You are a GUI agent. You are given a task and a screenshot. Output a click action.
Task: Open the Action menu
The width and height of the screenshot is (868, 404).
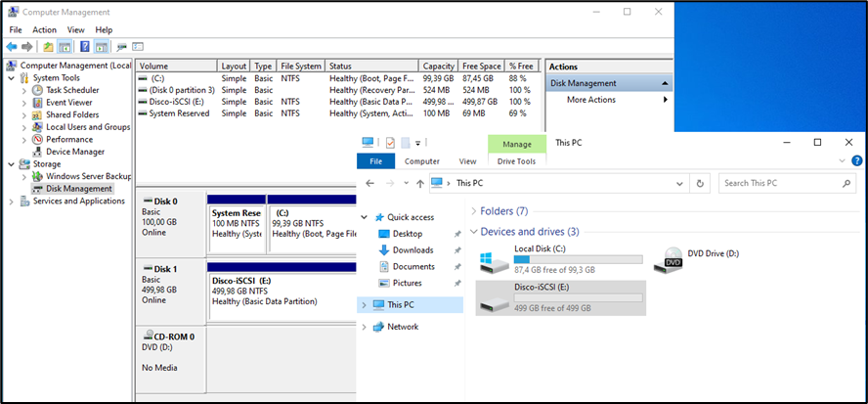pyautogui.click(x=44, y=30)
